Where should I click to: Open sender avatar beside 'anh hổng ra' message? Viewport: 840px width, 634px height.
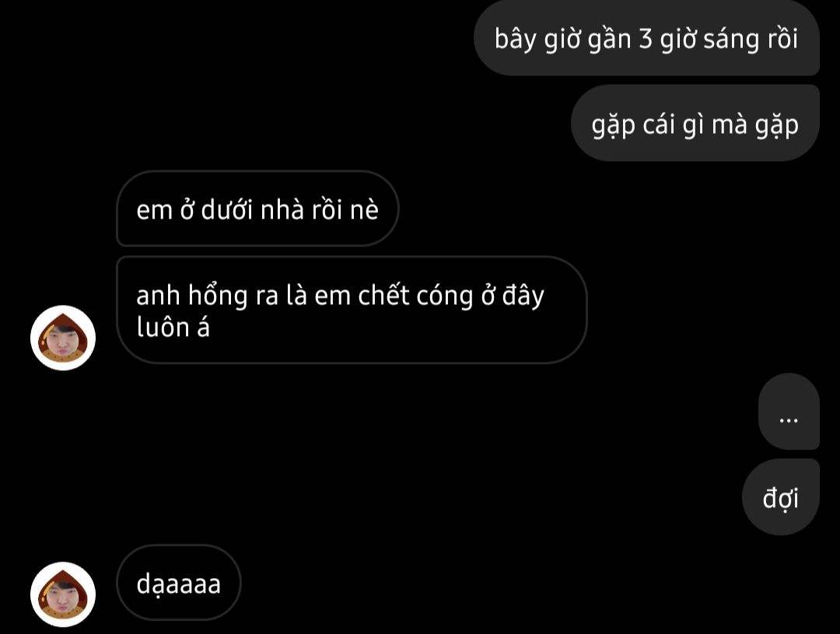(63, 338)
